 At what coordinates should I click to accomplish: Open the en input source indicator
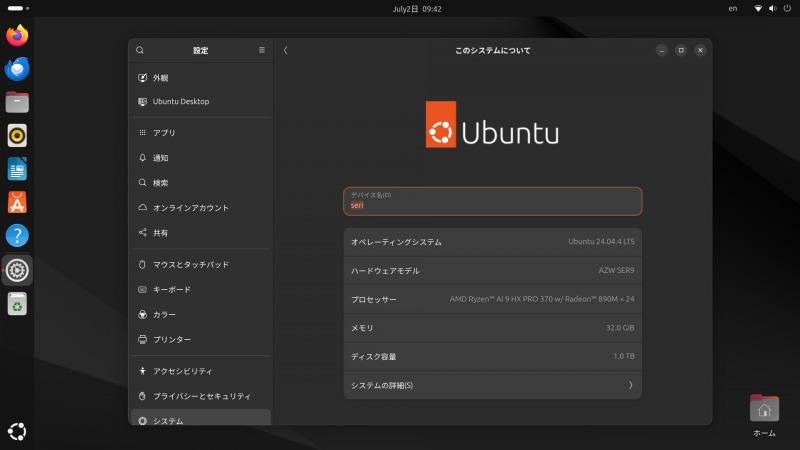point(733,9)
